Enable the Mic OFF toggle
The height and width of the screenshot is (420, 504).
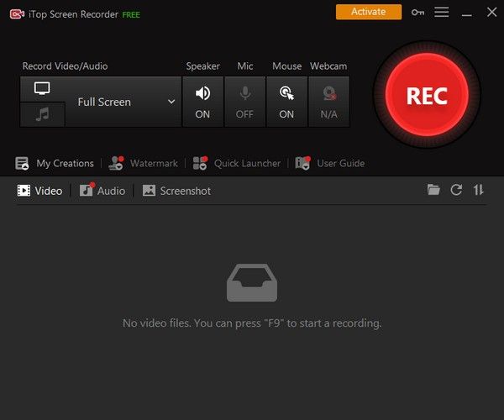(245, 102)
